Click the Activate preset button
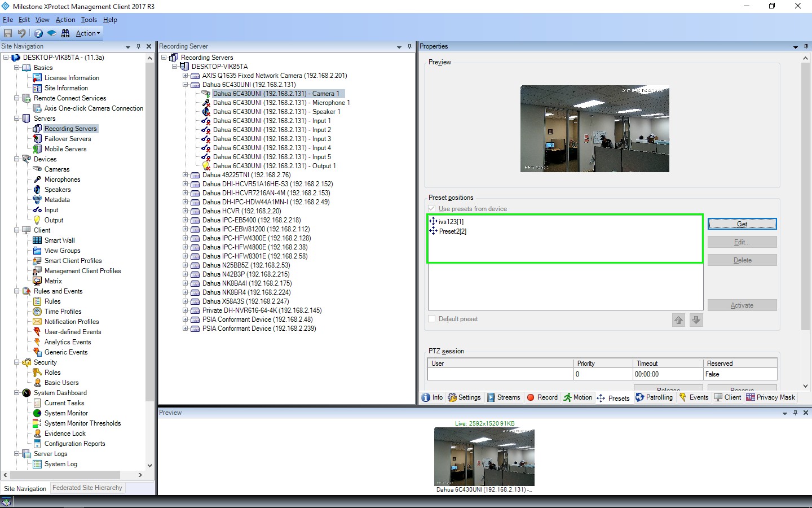 point(742,305)
